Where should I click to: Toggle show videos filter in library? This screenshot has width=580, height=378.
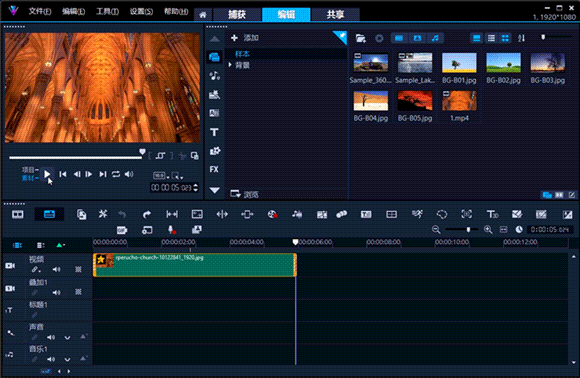(399, 38)
